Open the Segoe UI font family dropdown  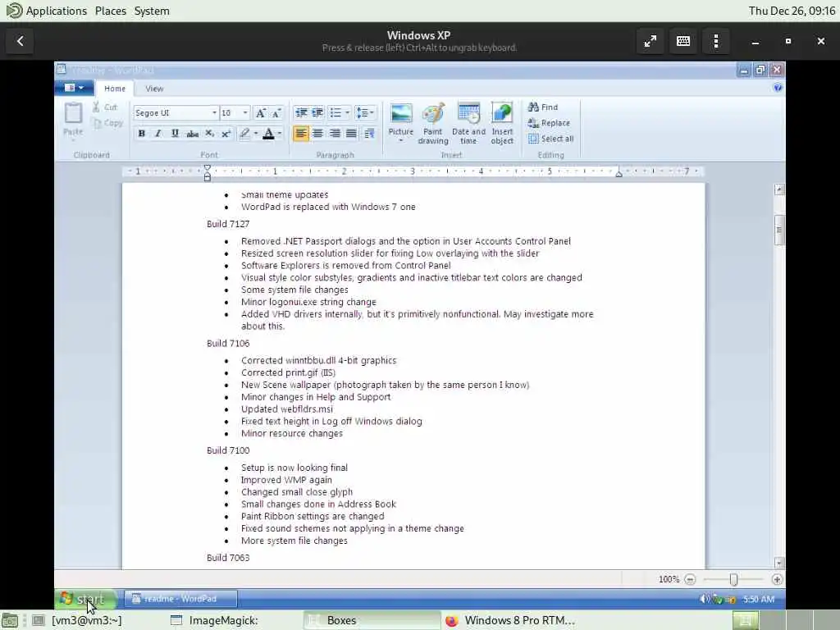click(214, 113)
